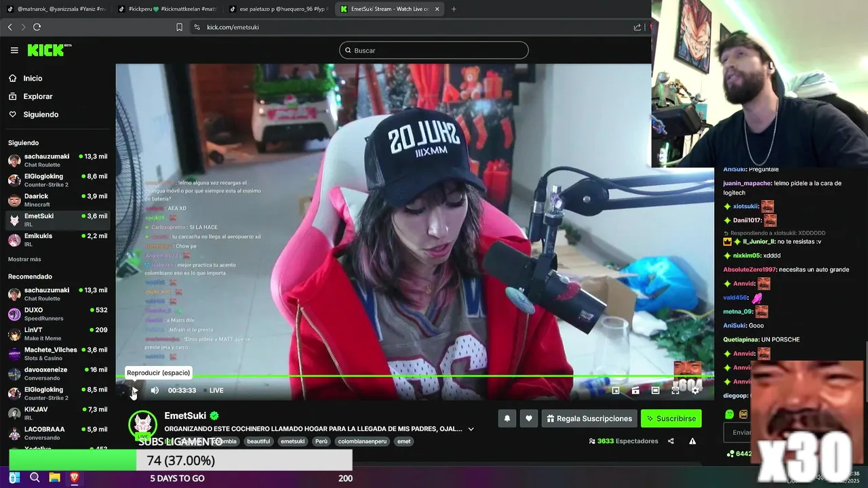Image resolution: width=868 pixels, height=488 pixels.
Task: Open Siguiendo in the sidebar
Action: (41, 115)
